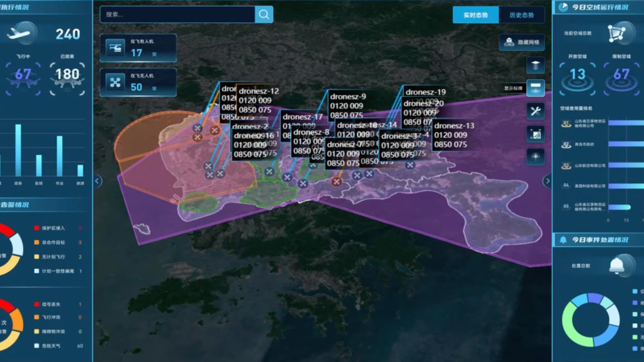Open the layers stack tool
The image size is (644, 362).
535,65
